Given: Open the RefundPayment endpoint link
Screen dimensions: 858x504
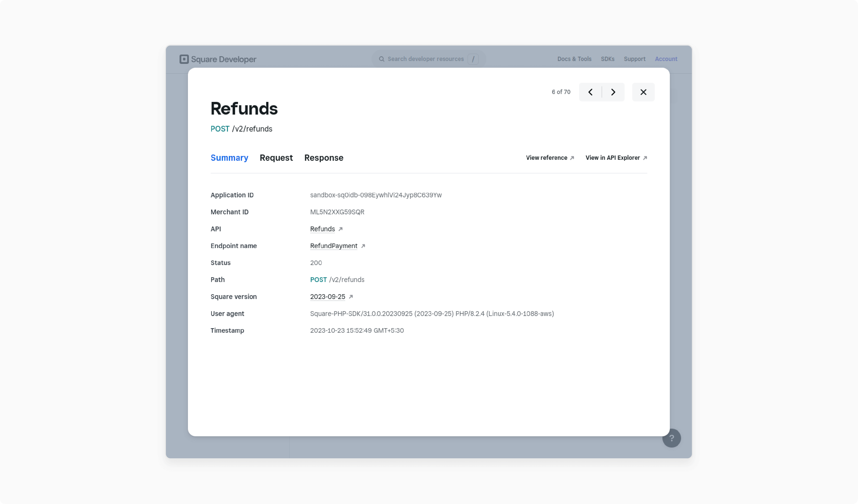Looking at the screenshot, I should [x=334, y=246].
